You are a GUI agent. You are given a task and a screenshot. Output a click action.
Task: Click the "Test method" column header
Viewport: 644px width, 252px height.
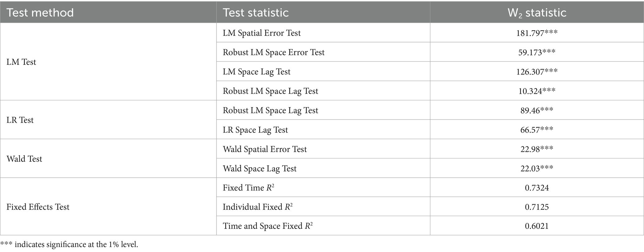pos(40,13)
